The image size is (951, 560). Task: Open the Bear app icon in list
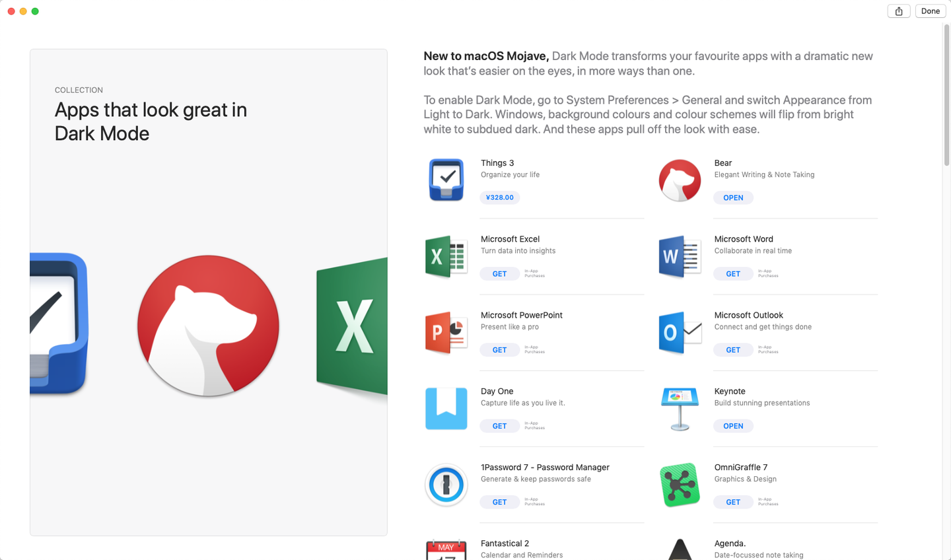coord(680,180)
